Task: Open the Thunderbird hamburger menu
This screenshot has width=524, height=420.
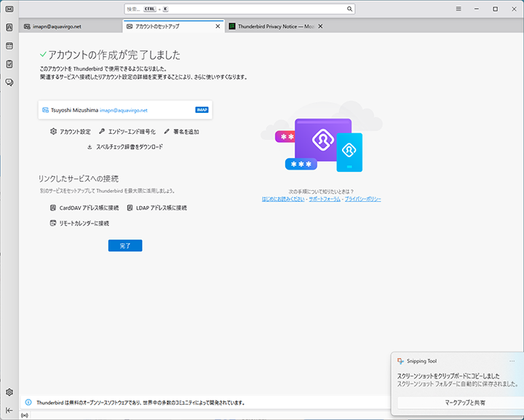Action: click(458, 9)
